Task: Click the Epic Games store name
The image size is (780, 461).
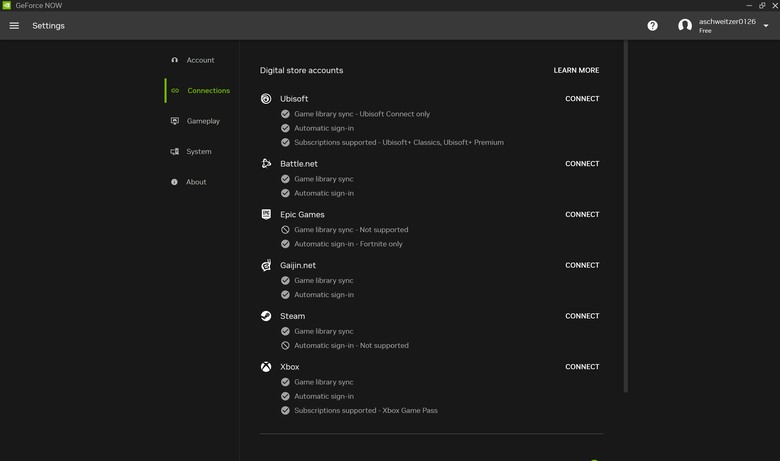Action: tap(302, 214)
